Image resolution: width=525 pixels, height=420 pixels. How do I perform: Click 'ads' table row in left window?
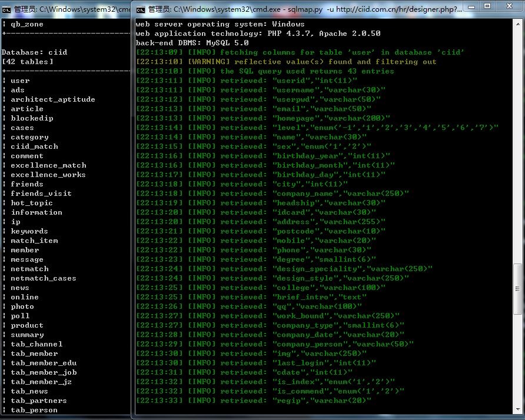pos(18,90)
